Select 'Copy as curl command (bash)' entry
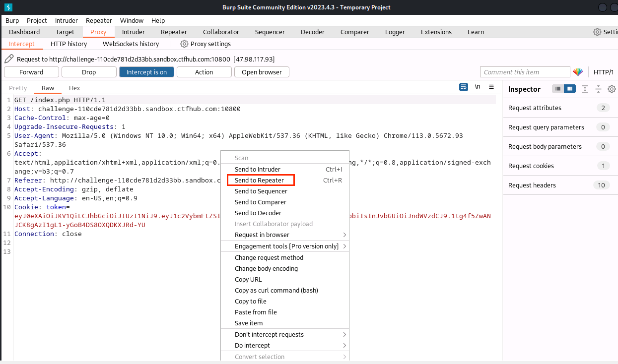The image size is (618, 364). click(x=285, y=290)
